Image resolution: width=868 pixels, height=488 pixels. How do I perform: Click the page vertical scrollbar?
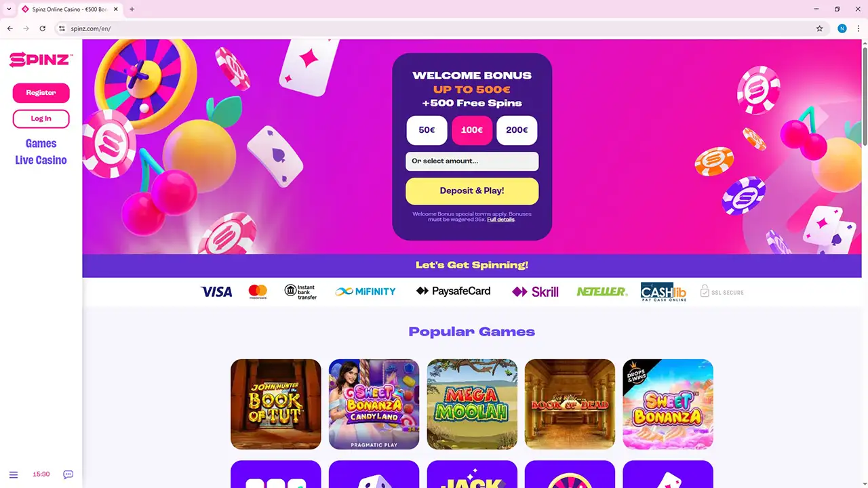[864, 95]
